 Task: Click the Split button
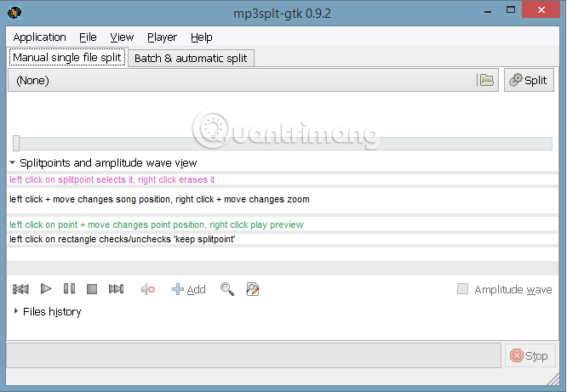[x=529, y=80]
